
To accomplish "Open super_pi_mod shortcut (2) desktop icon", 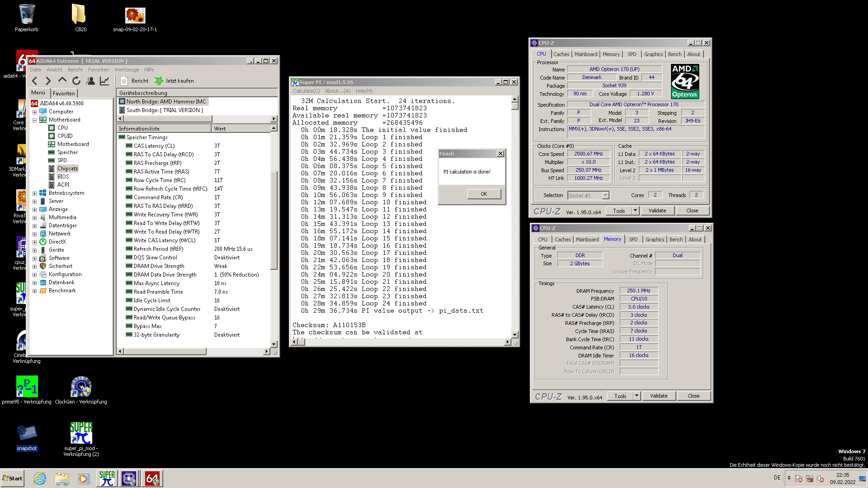I will tap(81, 439).
